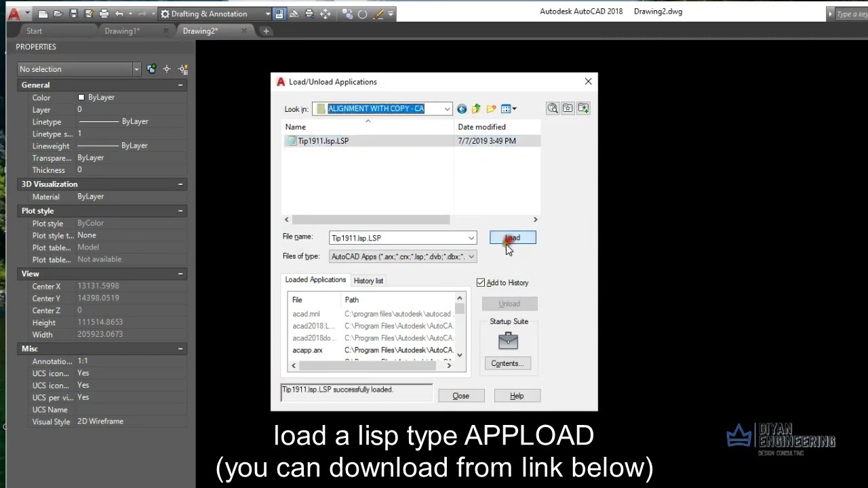Collapse the General section
Viewport: 868px width, 488px height.
[x=180, y=85]
